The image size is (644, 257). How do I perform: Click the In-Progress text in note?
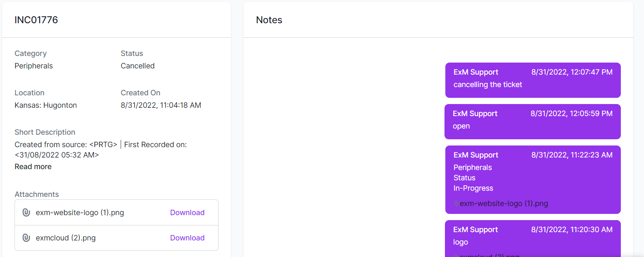473,188
